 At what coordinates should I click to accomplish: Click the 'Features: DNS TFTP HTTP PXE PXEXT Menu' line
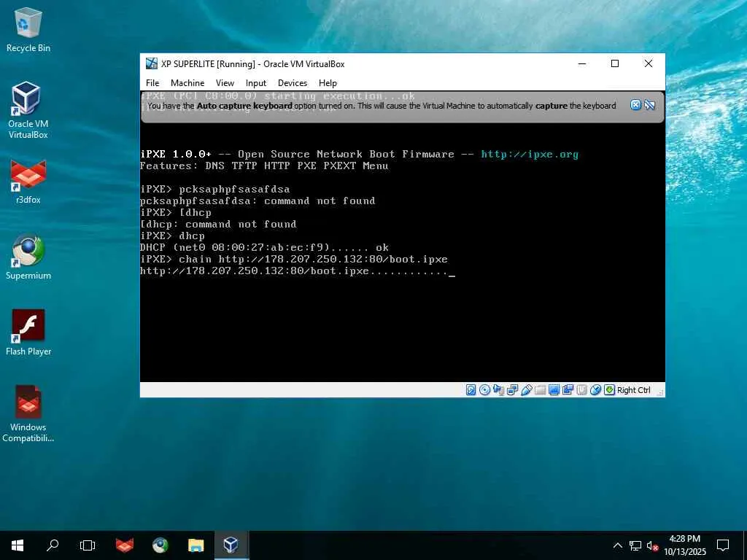pos(264,166)
